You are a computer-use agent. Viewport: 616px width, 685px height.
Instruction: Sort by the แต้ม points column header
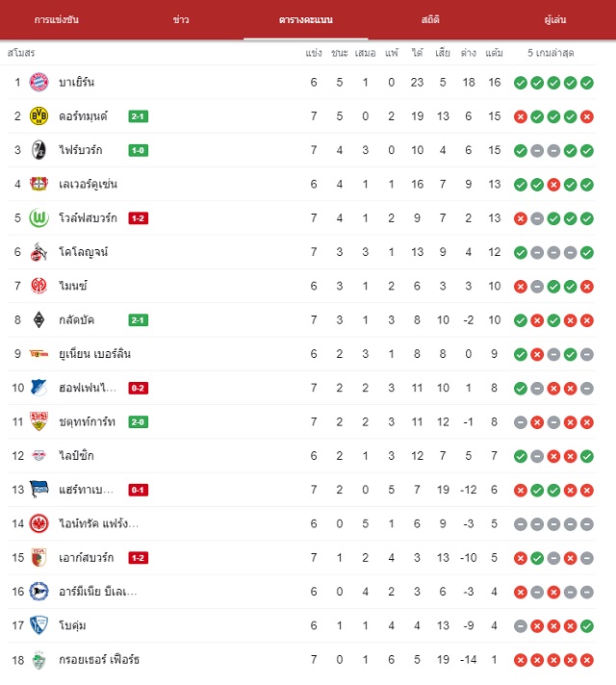[494, 53]
